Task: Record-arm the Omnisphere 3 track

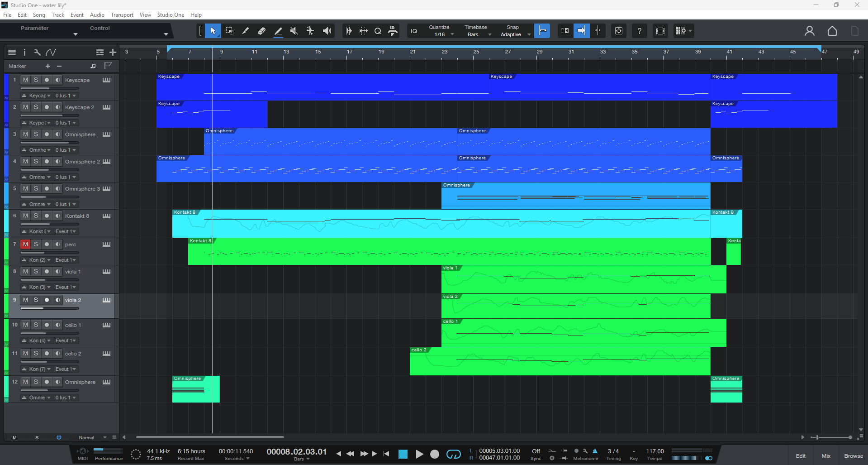Action: point(47,189)
